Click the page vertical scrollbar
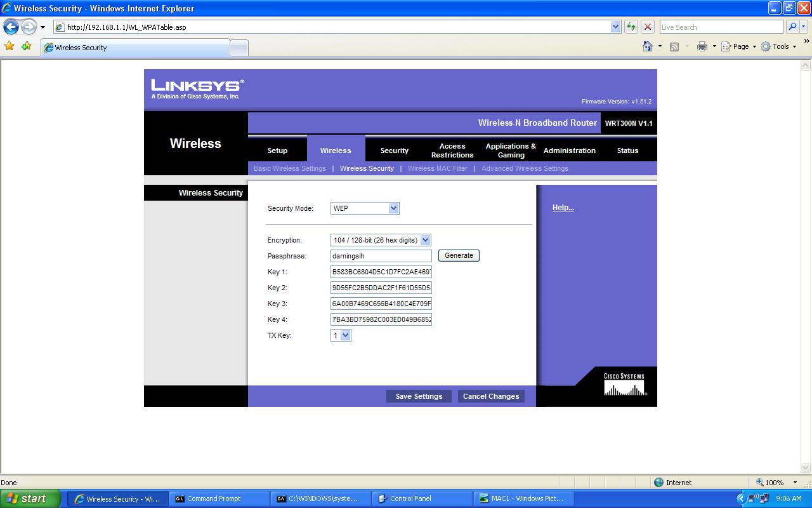The width and height of the screenshot is (812, 508). click(806, 267)
